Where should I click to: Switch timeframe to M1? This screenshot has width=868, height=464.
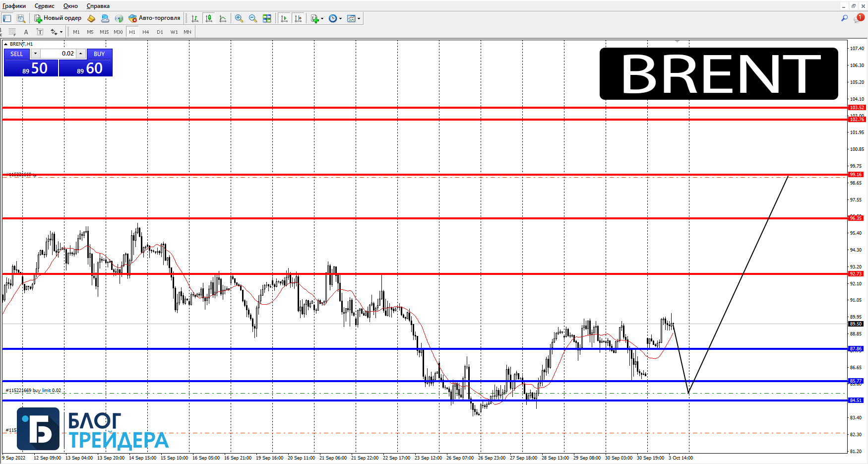76,32
